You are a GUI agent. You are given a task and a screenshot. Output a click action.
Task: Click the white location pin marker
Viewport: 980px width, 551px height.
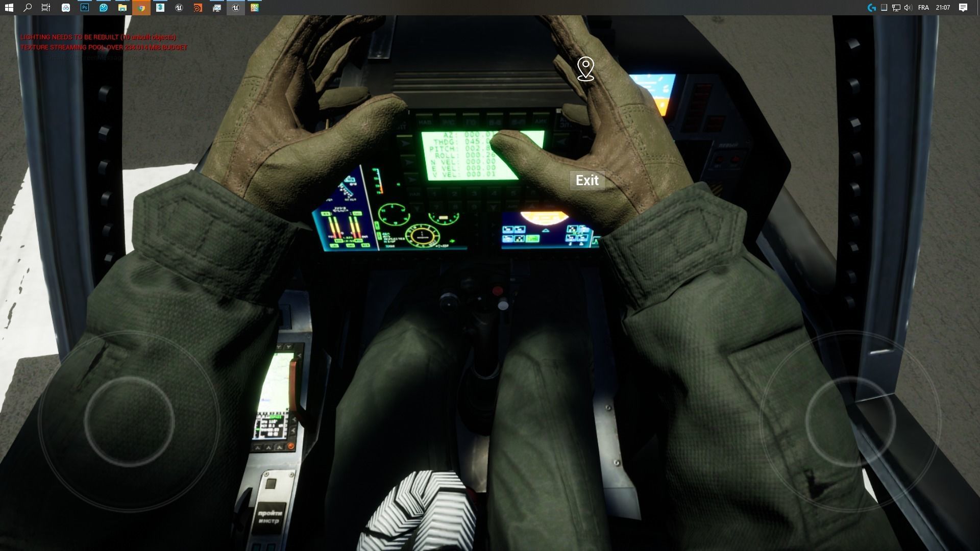pyautogui.click(x=585, y=68)
